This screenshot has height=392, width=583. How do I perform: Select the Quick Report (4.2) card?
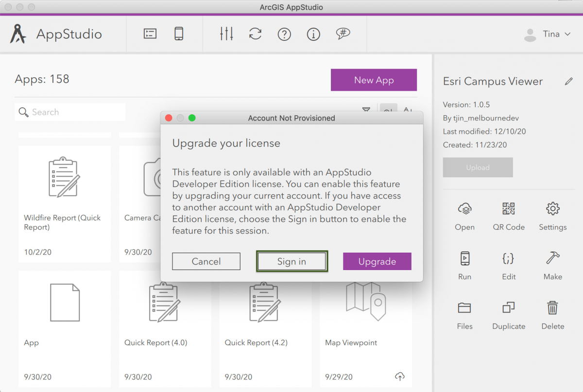(x=265, y=329)
